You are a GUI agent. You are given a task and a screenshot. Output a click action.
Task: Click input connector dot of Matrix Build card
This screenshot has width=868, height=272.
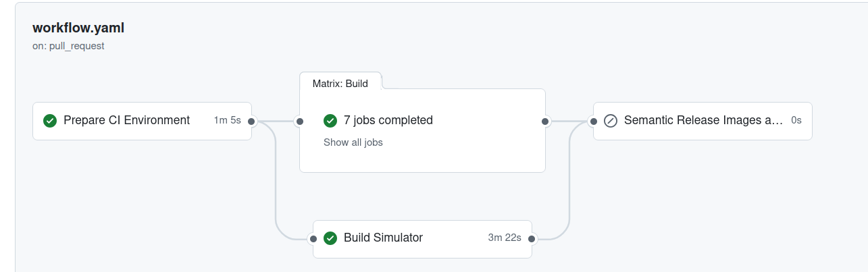pyautogui.click(x=299, y=121)
